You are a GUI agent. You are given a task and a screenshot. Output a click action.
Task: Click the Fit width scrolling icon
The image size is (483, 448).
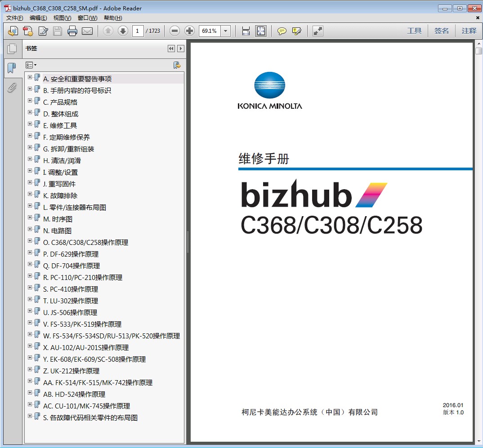(x=246, y=31)
